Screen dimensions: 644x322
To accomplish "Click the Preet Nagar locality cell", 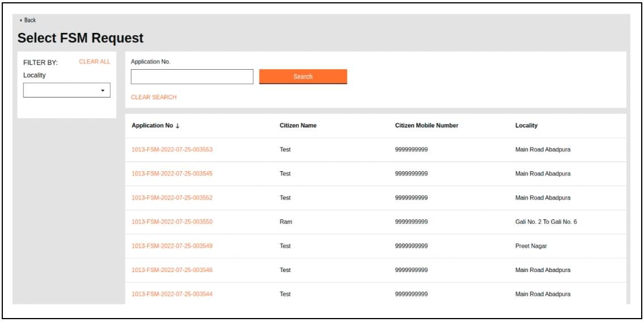I will pos(531,246).
